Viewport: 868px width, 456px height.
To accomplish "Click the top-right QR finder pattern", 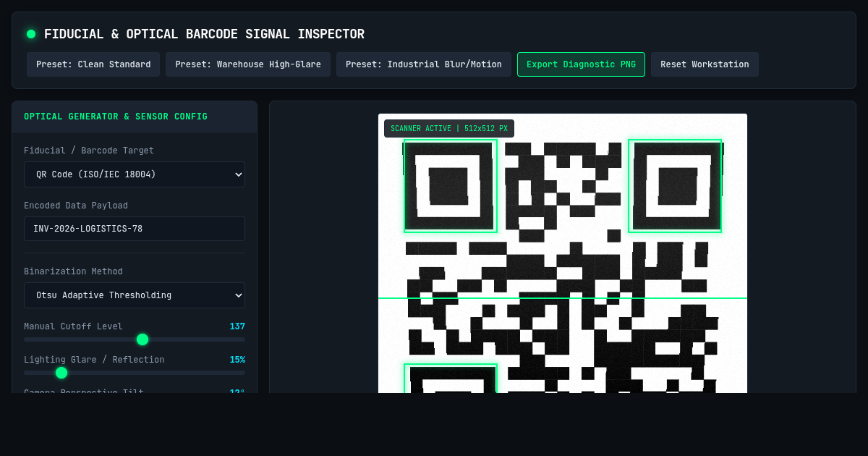I will 675,186.
